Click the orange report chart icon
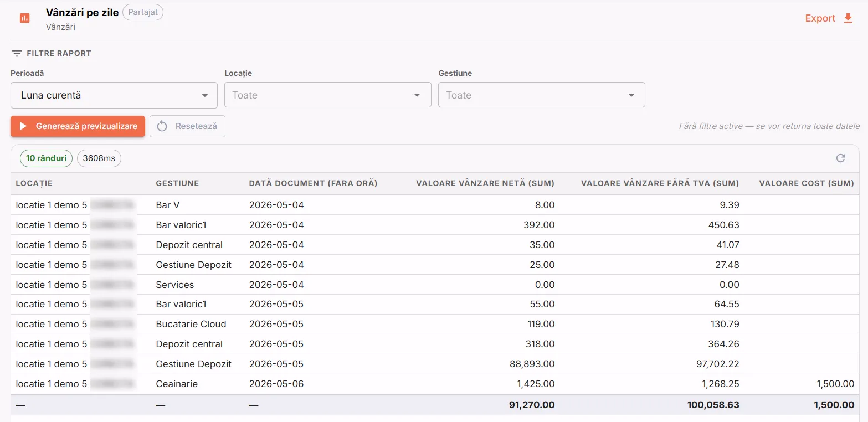Viewport: 868px width, 422px height. coord(24,18)
